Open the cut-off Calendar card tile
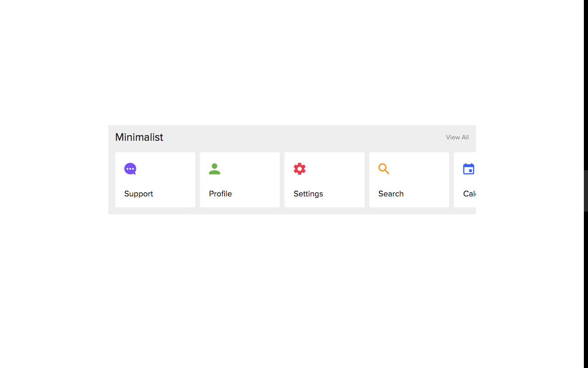 point(465,180)
